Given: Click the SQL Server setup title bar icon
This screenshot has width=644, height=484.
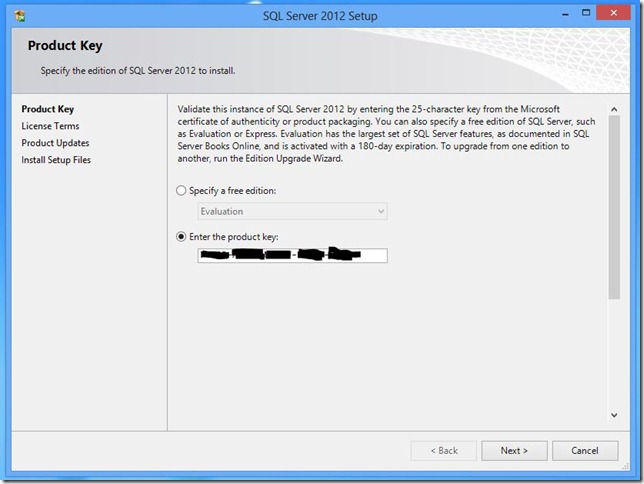Looking at the screenshot, I should pyautogui.click(x=20, y=16).
